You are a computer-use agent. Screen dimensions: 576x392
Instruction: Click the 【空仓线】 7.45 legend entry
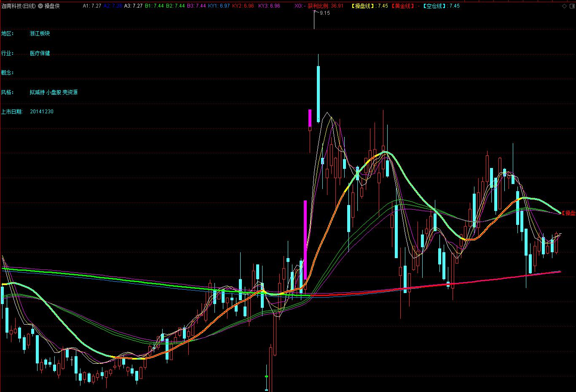[x=441, y=6]
